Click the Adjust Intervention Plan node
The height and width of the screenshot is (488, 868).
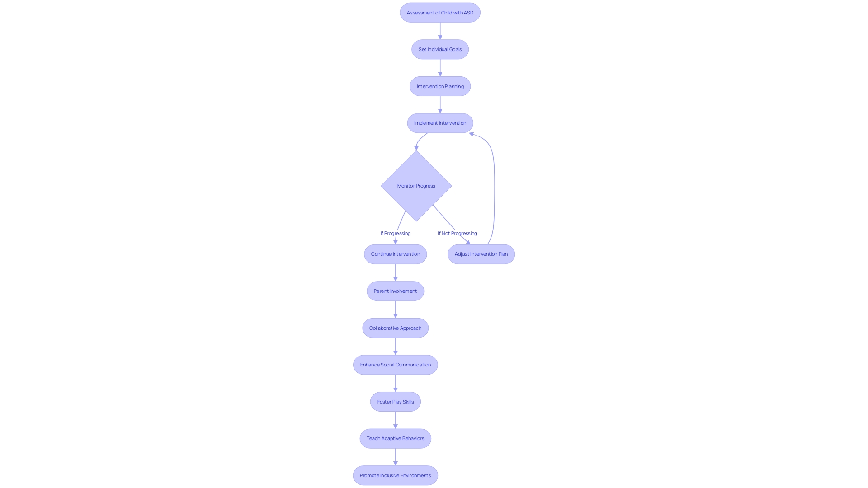click(x=481, y=253)
